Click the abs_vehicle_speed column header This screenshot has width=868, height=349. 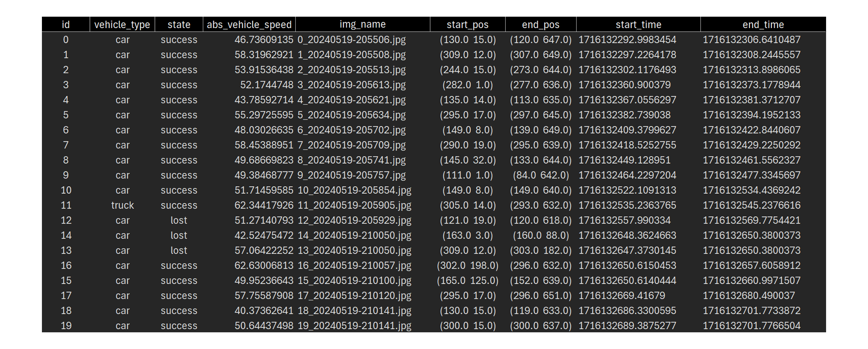(x=249, y=24)
